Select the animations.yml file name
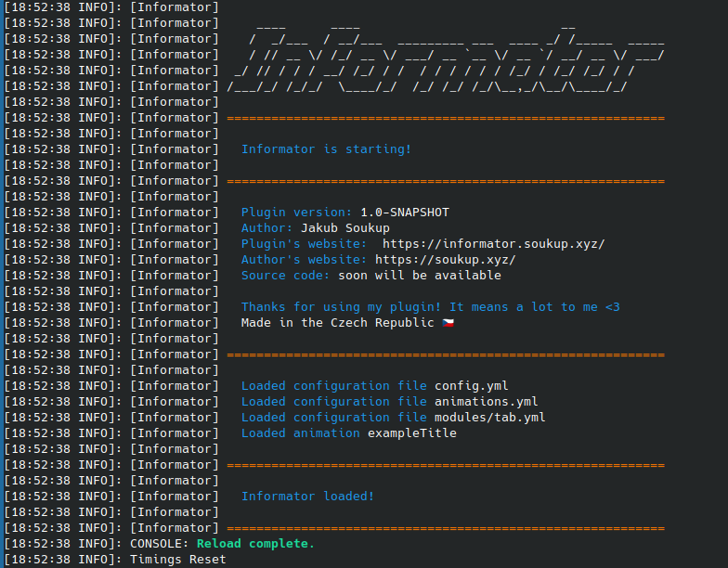 click(486, 402)
